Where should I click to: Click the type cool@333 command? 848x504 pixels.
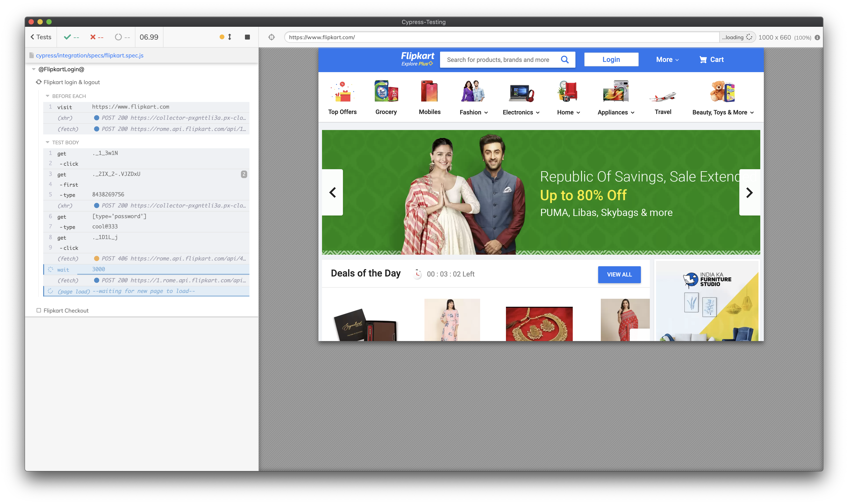tap(146, 227)
